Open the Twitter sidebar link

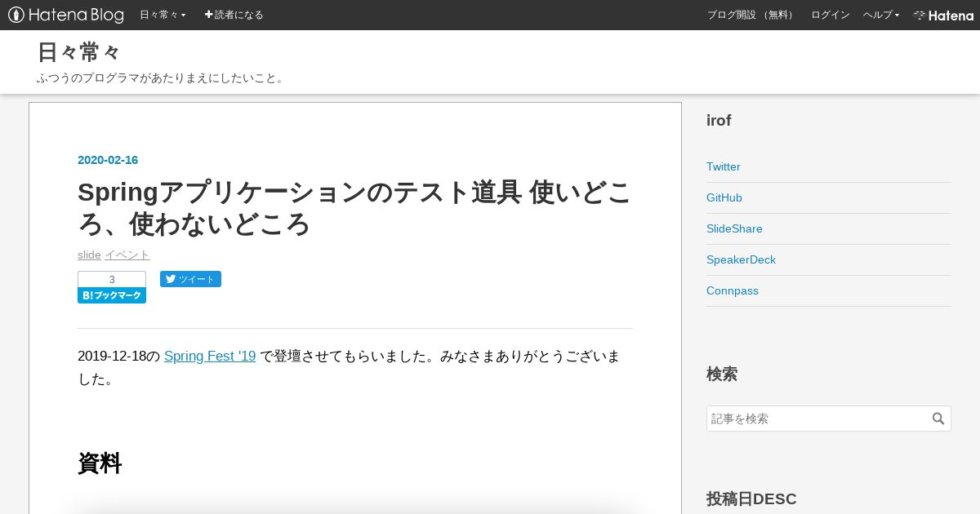724,166
